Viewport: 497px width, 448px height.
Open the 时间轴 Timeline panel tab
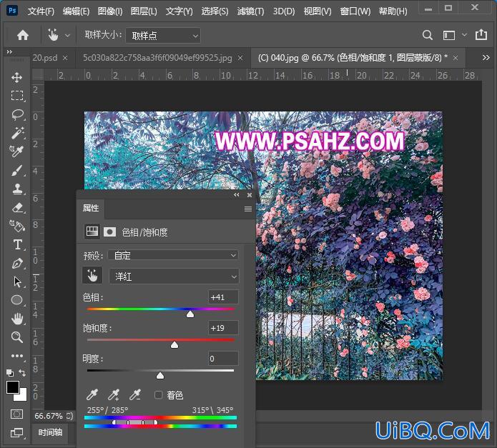pos(50,432)
